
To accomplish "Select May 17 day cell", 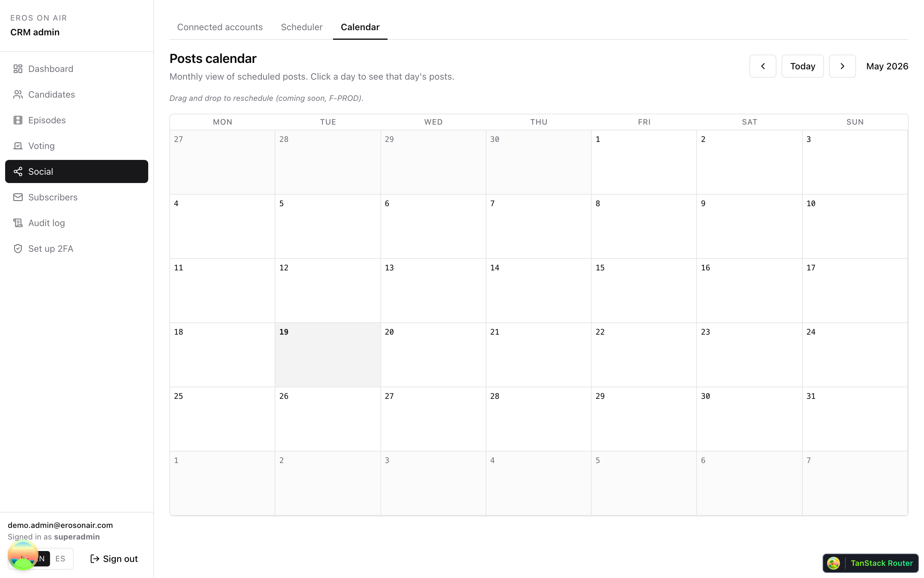I will tap(854, 291).
